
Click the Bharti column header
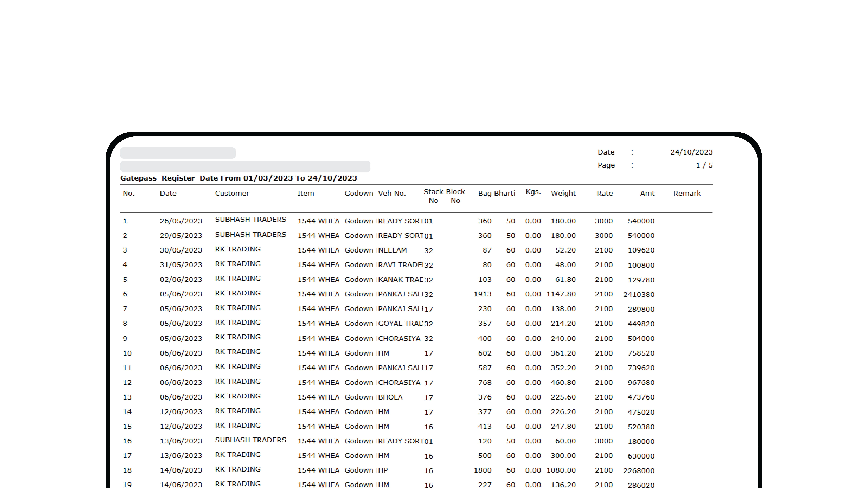[x=505, y=193]
